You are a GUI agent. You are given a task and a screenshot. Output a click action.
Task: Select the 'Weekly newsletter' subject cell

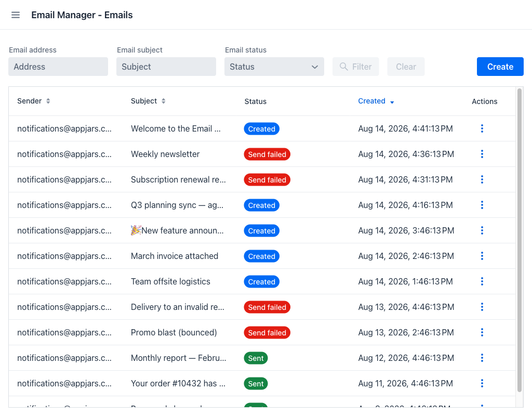[x=165, y=154]
